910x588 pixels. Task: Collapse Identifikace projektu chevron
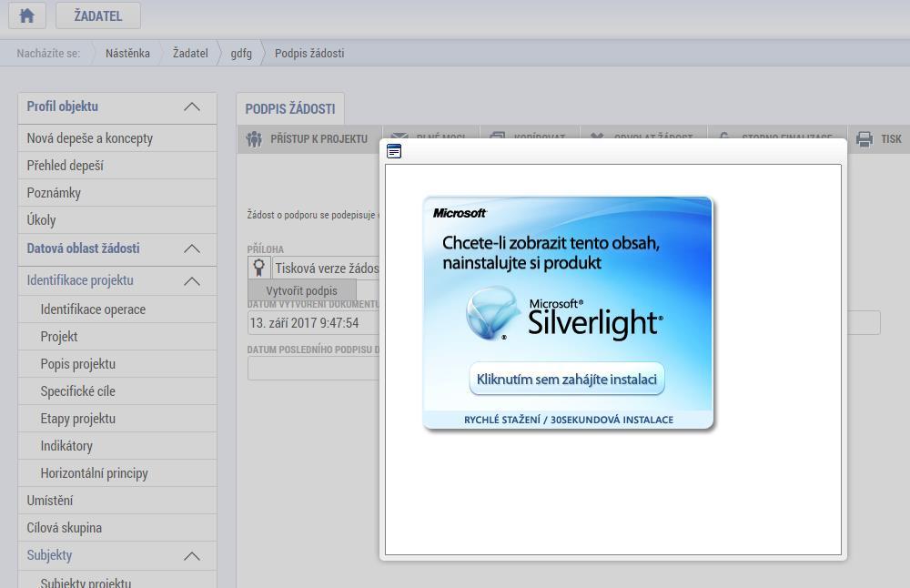(x=191, y=281)
